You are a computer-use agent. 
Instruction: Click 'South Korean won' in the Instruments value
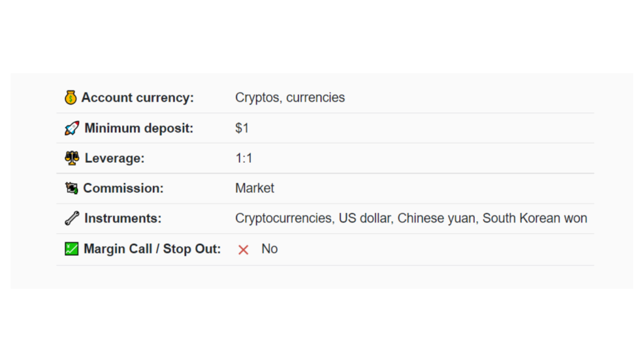[535, 218]
